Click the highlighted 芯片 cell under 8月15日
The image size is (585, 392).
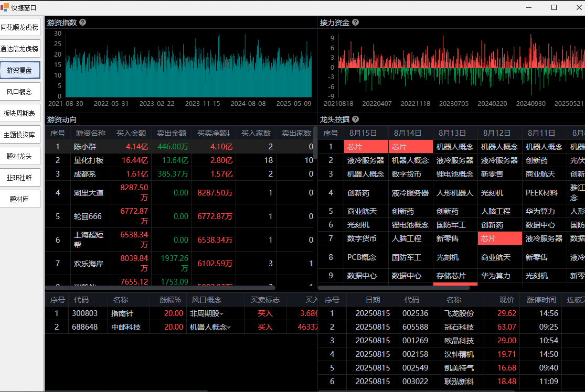click(366, 147)
